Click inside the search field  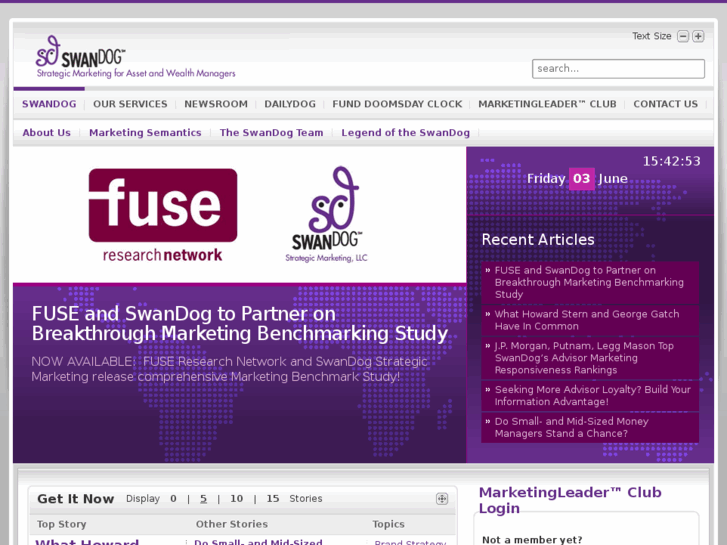pos(618,69)
